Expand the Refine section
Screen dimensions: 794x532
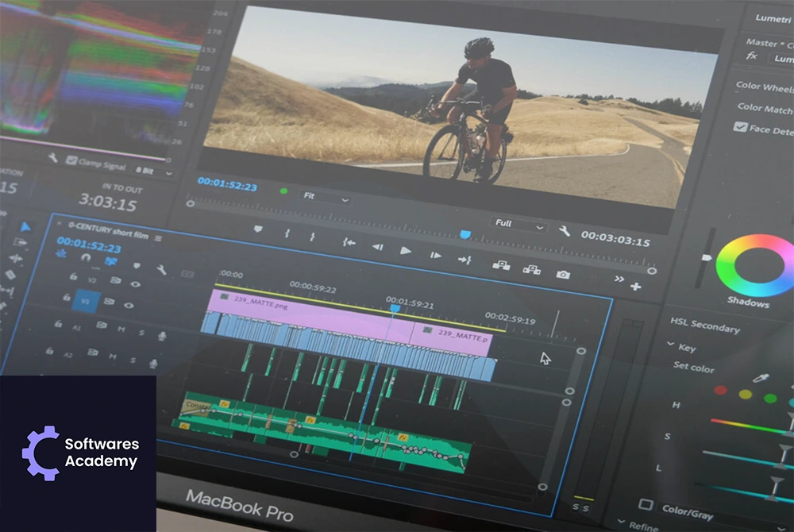click(x=622, y=522)
